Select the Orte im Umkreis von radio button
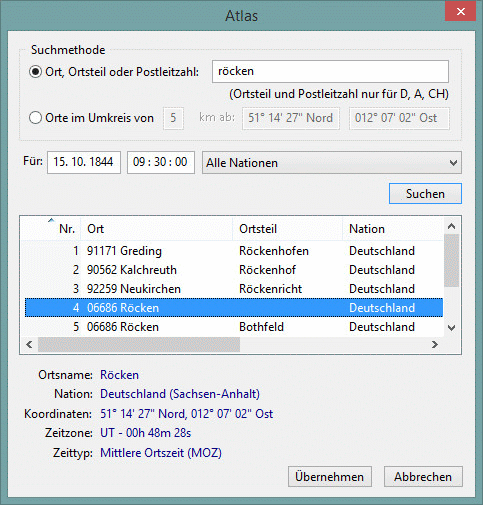The height and width of the screenshot is (505, 483). coord(35,118)
